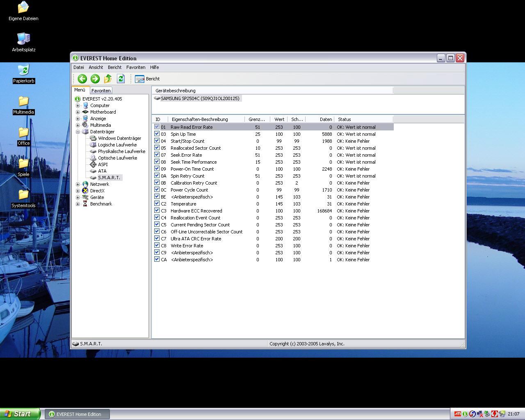Expand the Motherboard tree node

[x=78, y=112]
